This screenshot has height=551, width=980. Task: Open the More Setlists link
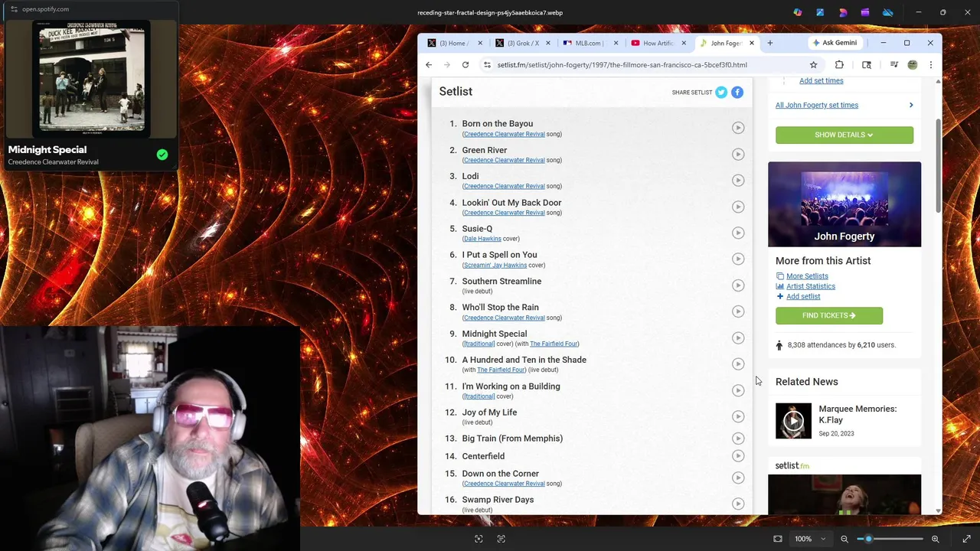tap(807, 276)
